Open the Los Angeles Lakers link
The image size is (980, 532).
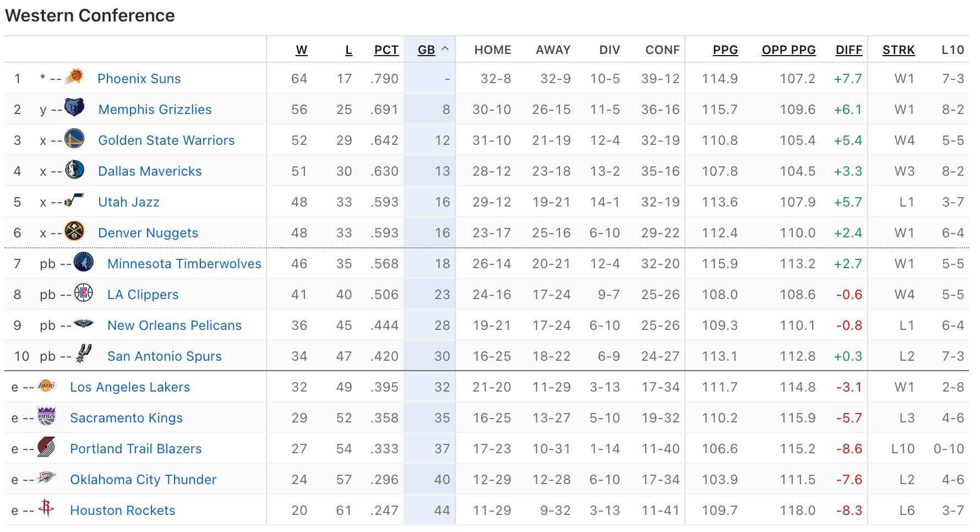(x=130, y=387)
